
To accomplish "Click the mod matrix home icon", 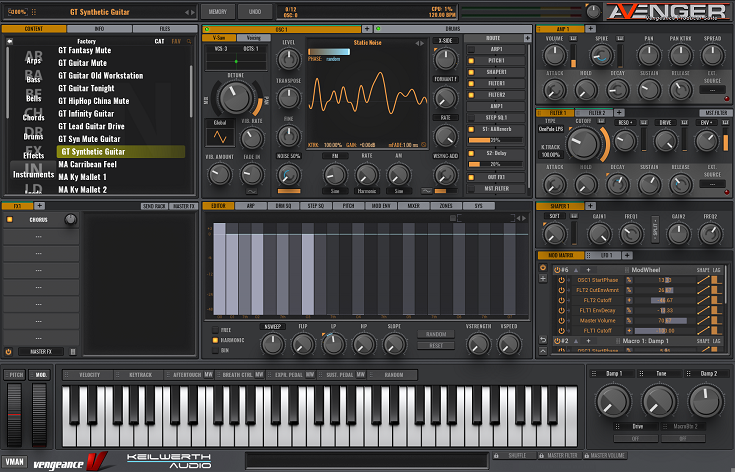I will [543, 268].
